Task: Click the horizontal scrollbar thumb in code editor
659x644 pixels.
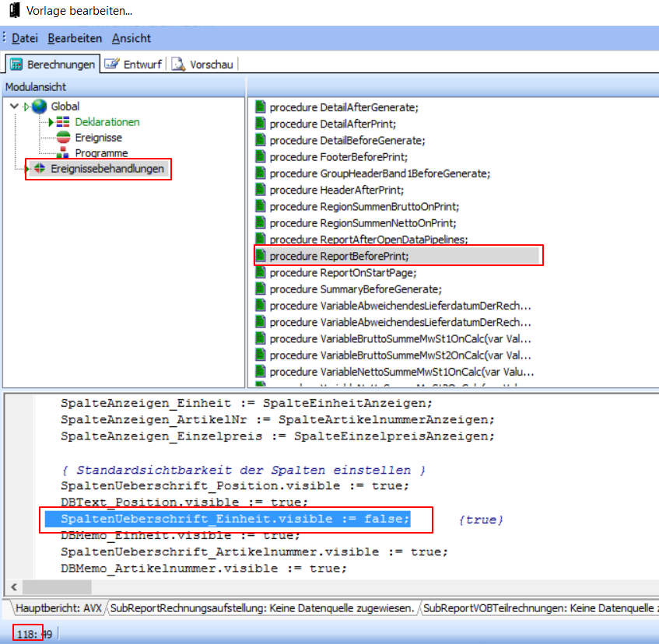Action: point(57,587)
